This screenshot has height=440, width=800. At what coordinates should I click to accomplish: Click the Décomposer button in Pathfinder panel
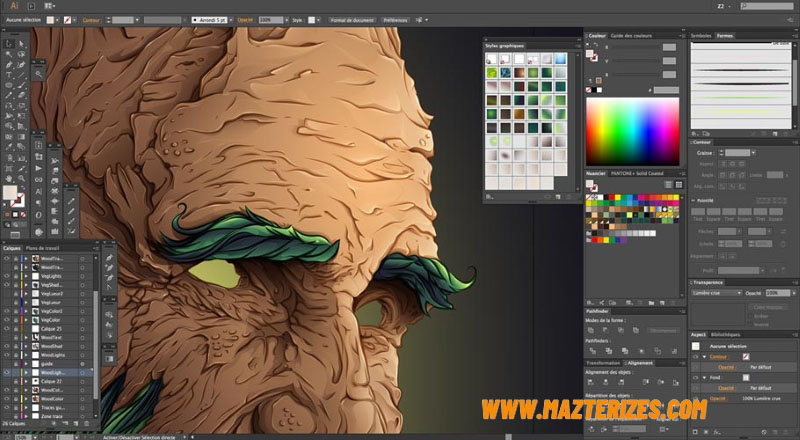click(664, 331)
